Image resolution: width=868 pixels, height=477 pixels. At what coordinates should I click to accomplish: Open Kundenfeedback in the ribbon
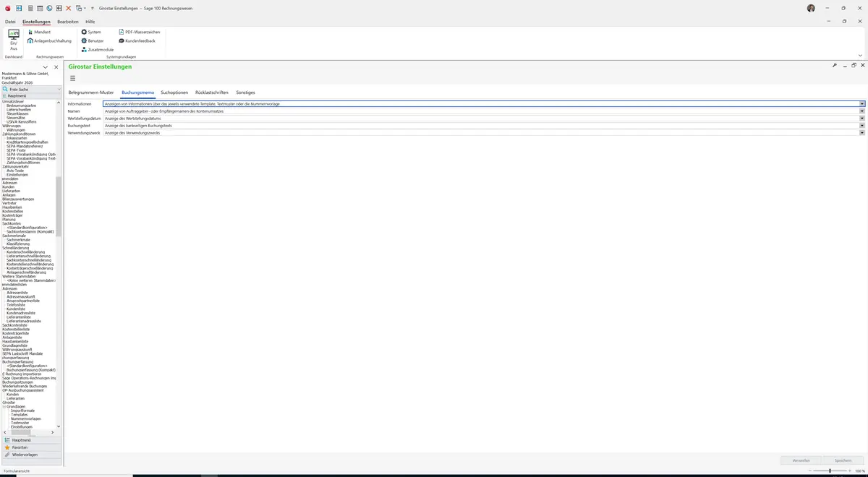coord(136,40)
